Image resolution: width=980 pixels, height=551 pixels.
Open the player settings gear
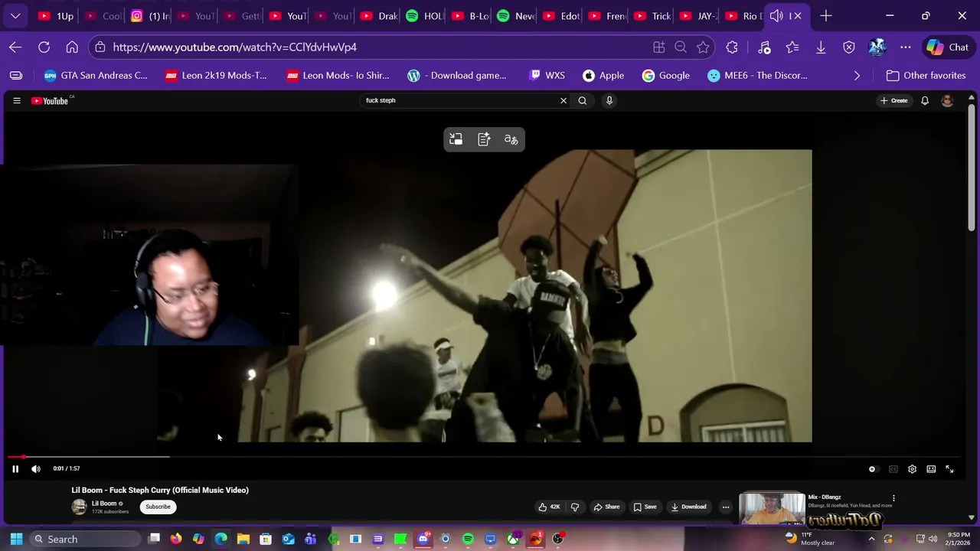[x=912, y=469]
